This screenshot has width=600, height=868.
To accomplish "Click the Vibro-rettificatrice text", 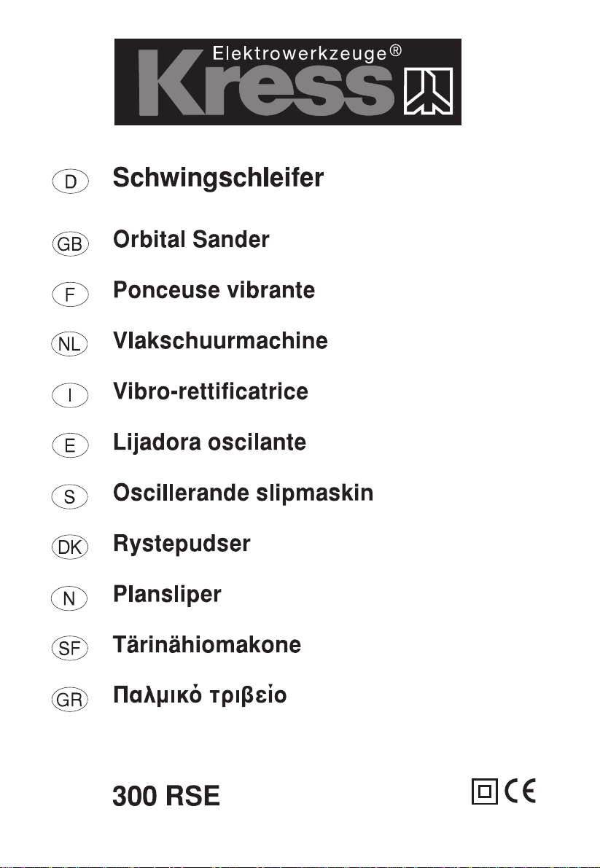I will pos(211,391).
